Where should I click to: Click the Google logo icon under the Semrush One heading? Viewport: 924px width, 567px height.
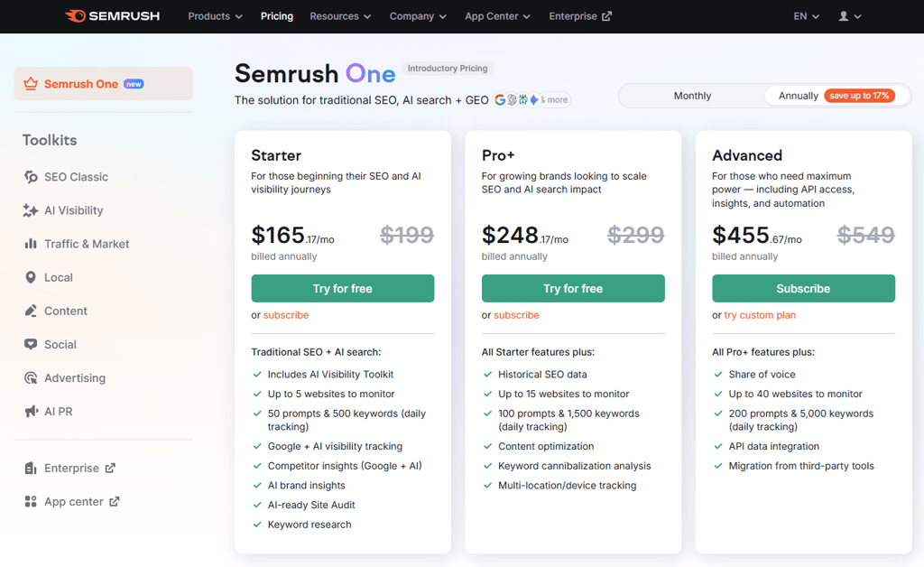[x=500, y=100]
